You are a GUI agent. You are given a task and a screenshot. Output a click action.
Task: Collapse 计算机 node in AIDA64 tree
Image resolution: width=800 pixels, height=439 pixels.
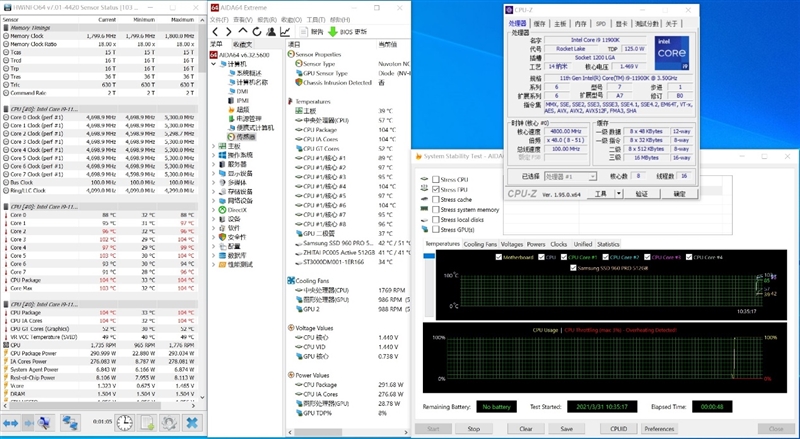click(213, 64)
